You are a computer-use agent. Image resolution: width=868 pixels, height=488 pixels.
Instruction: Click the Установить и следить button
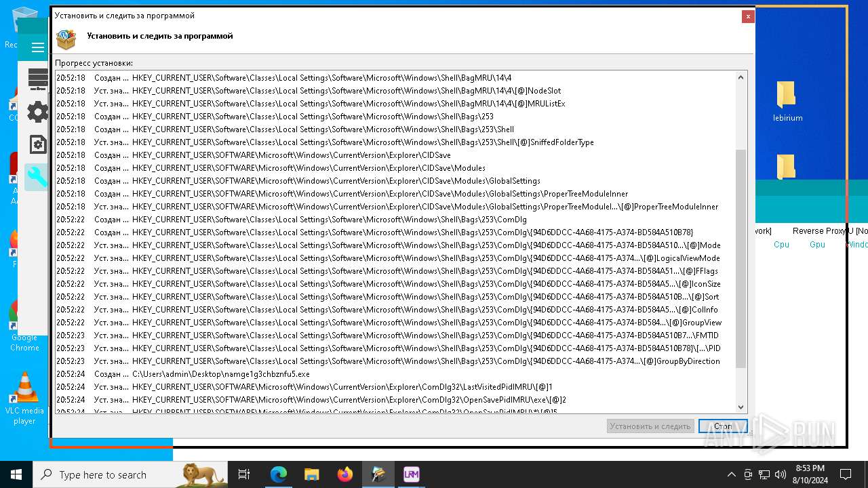(x=650, y=426)
